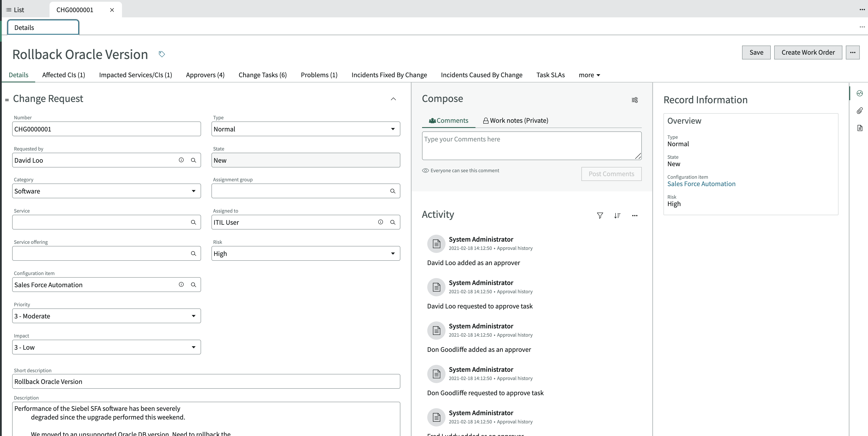The width and height of the screenshot is (868, 436).
Task: Select the boxed Details tab at top
Action: tap(43, 27)
